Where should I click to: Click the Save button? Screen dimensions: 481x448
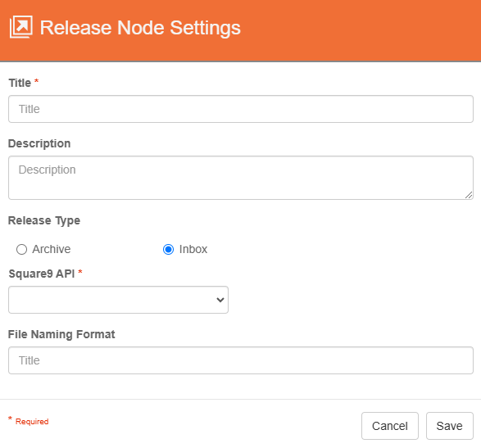pos(449,426)
